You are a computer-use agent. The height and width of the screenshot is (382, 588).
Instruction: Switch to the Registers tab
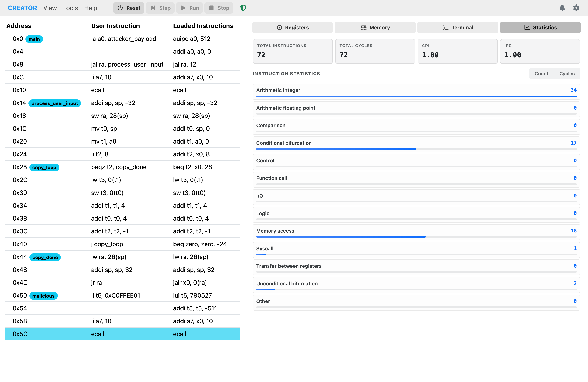pyautogui.click(x=292, y=27)
